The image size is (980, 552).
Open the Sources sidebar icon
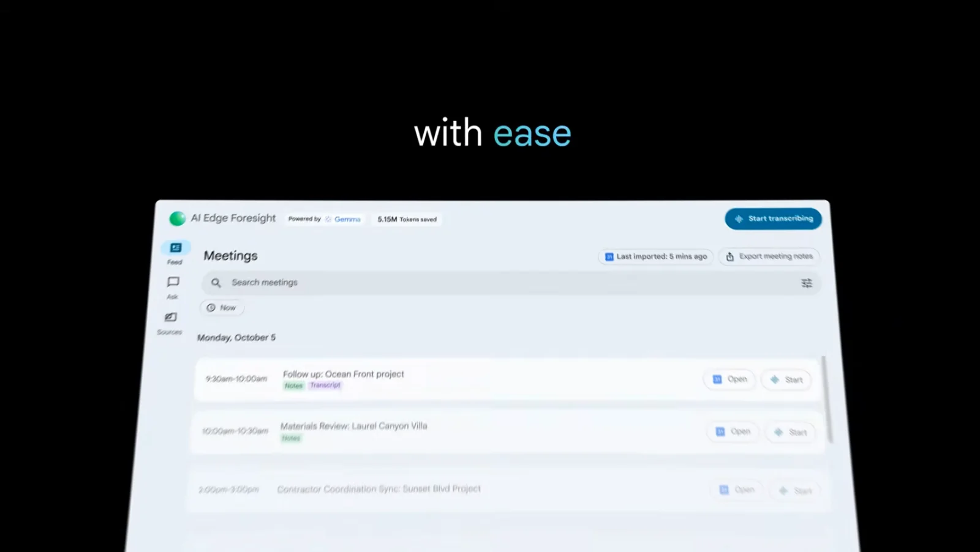[x=171, y=317]
